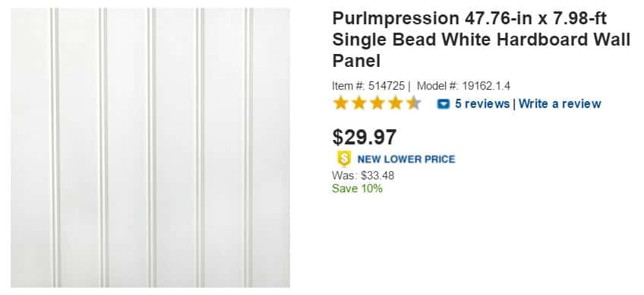Click the PurImpression wall panel product title
This screenshot has width=644, height=295.
tap(481, 40)
